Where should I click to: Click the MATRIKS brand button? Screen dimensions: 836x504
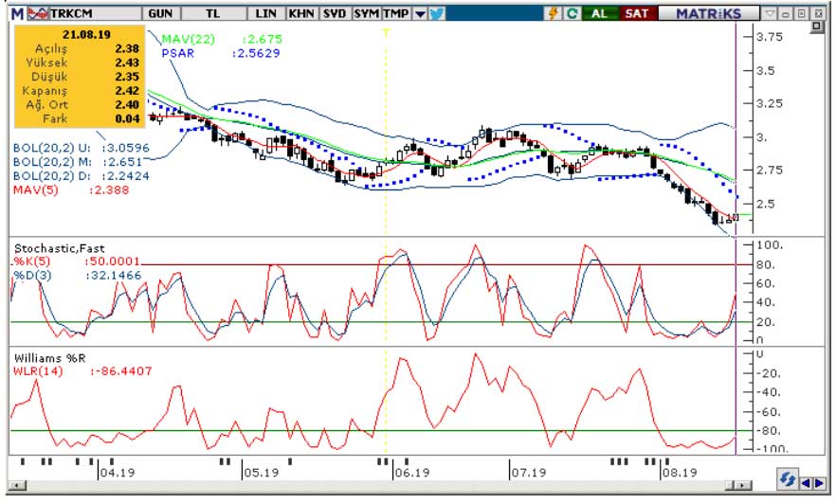pyautogui.click(x=709, y=13)
